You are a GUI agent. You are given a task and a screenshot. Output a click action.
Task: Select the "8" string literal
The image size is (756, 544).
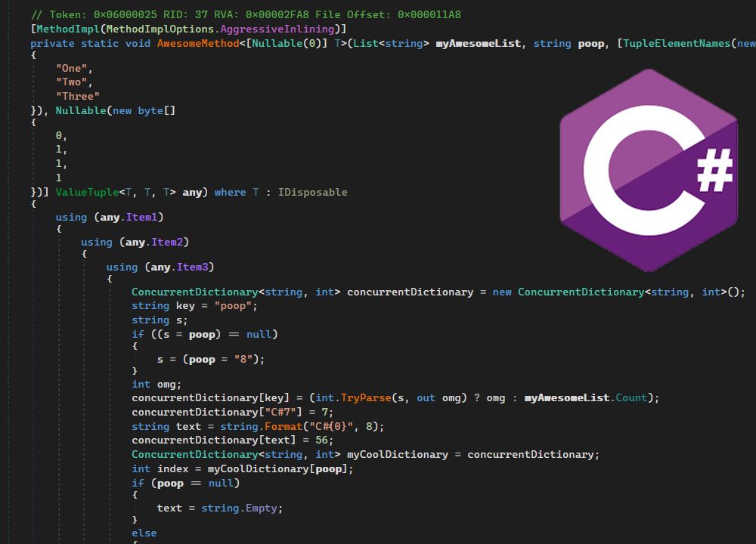(243, 360)
